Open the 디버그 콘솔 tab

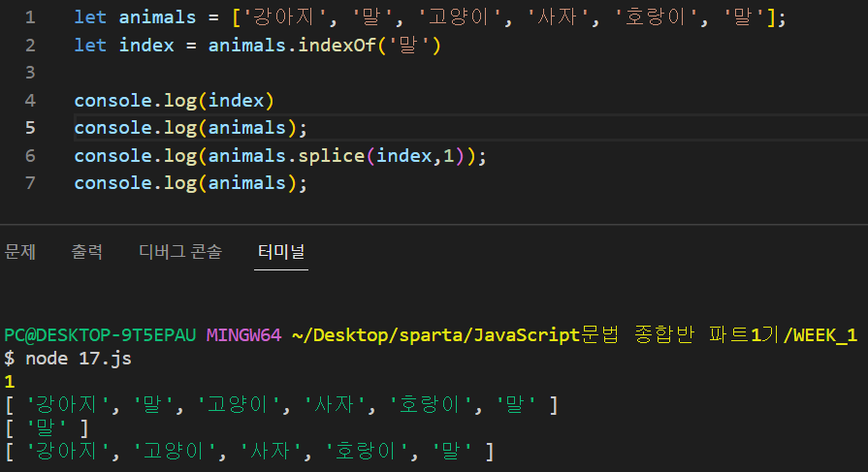(x=180, y=252)
